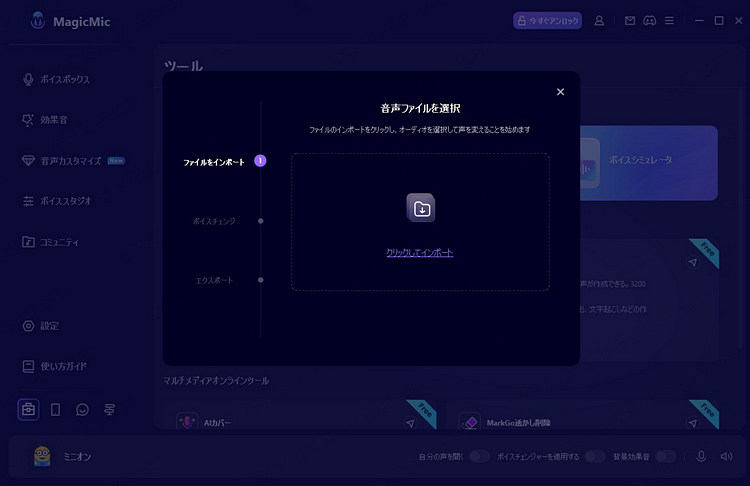The height and width of the screenshot is (486, 750).
Task: Close the 音声ファイルを選択 dialog
Action: click(560, 92)
